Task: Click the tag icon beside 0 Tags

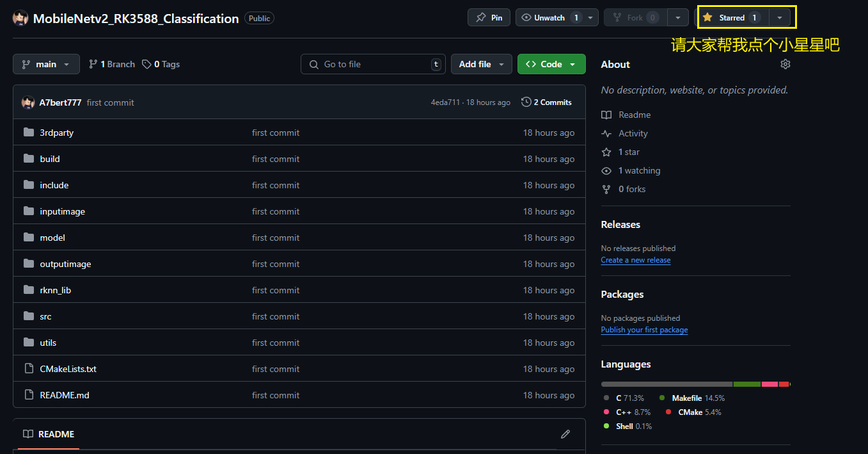Action: [147, 65]
